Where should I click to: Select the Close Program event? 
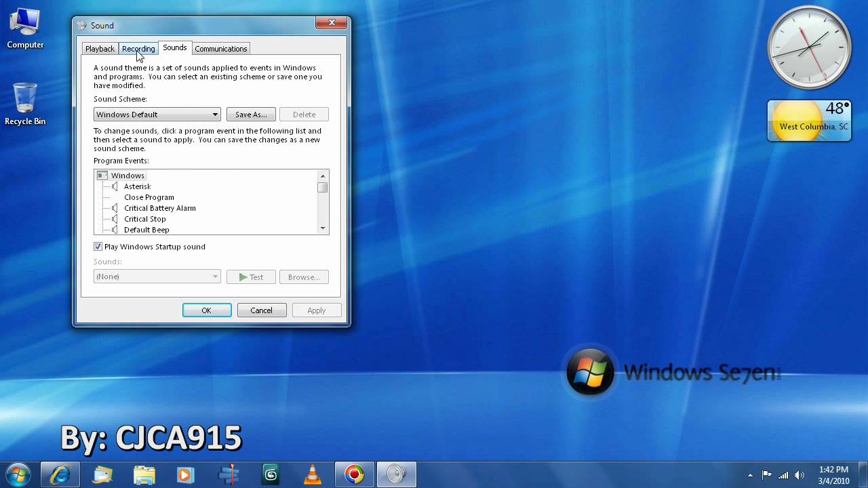point(149,197)
